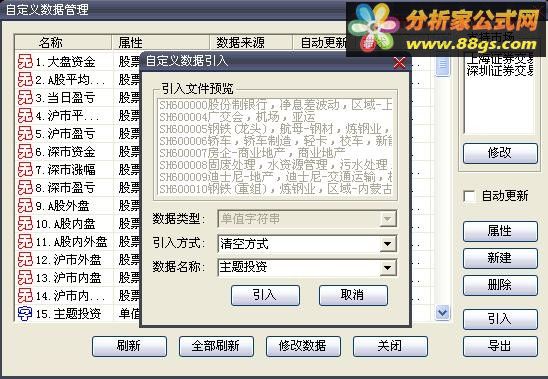Click the icon beside 14. 沪市内
The height and width of the screenshot is (379, 548).
point(25,296)
